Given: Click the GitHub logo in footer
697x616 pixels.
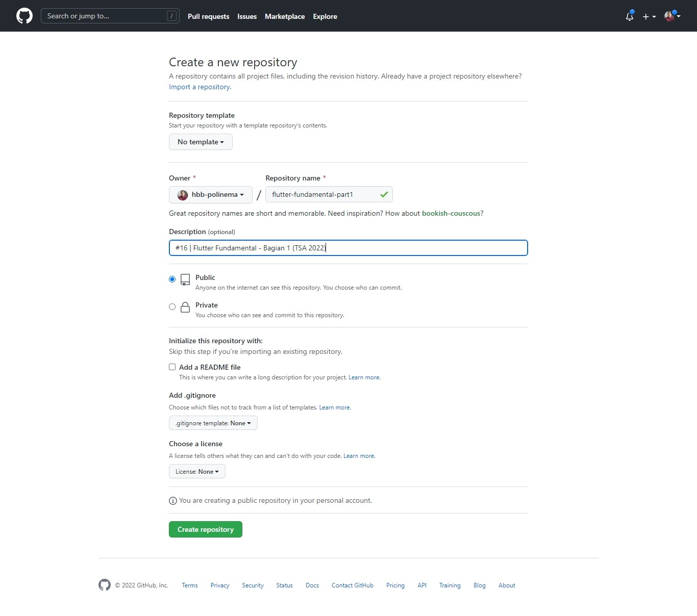Looking at the screenshot, I should coord(105,585).
